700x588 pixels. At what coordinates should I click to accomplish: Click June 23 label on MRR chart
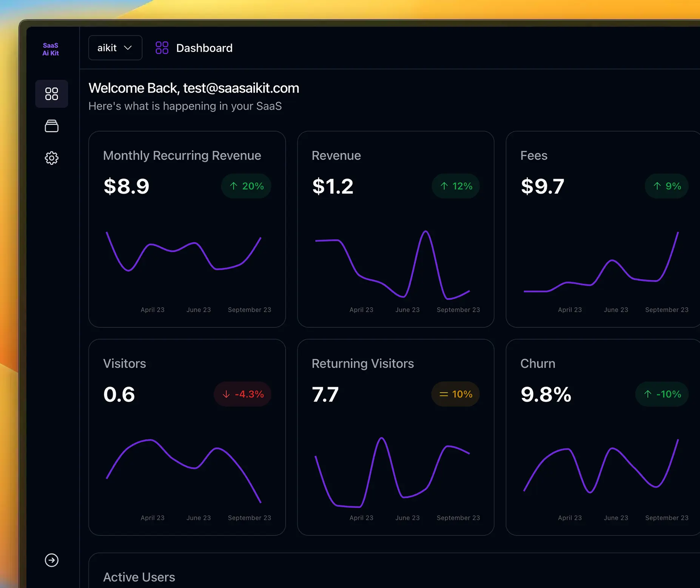(199, 310)
